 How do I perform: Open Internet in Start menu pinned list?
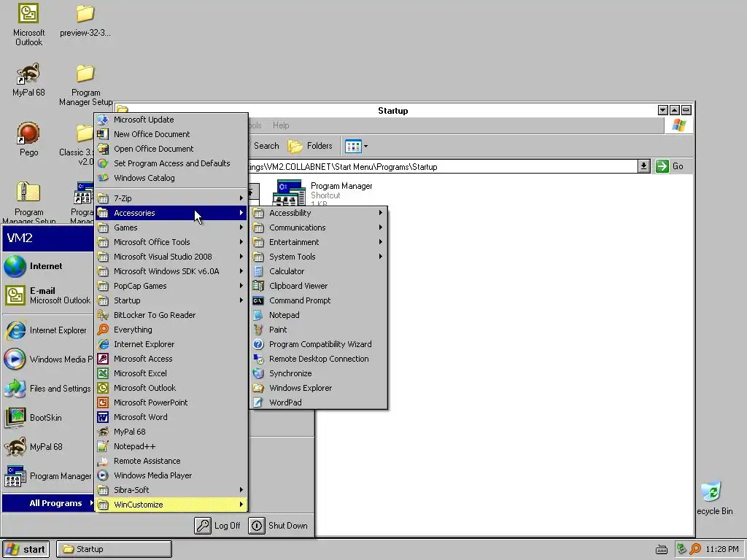coord(47,266)
